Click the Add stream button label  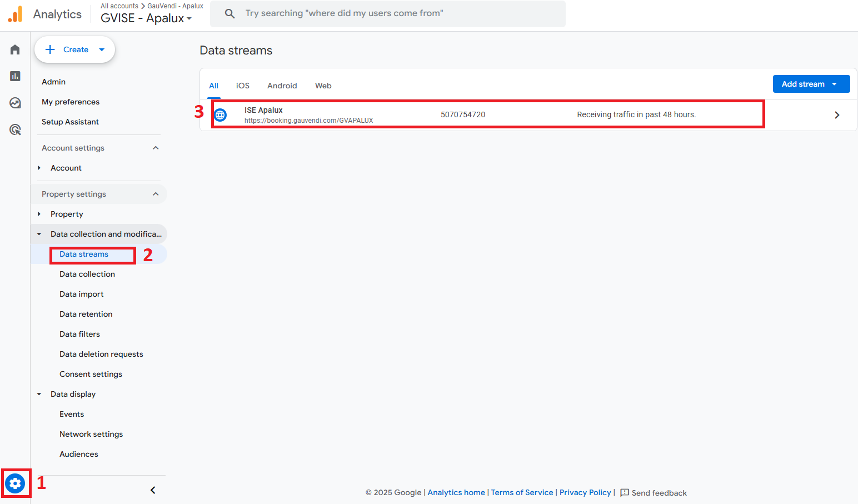803,84
